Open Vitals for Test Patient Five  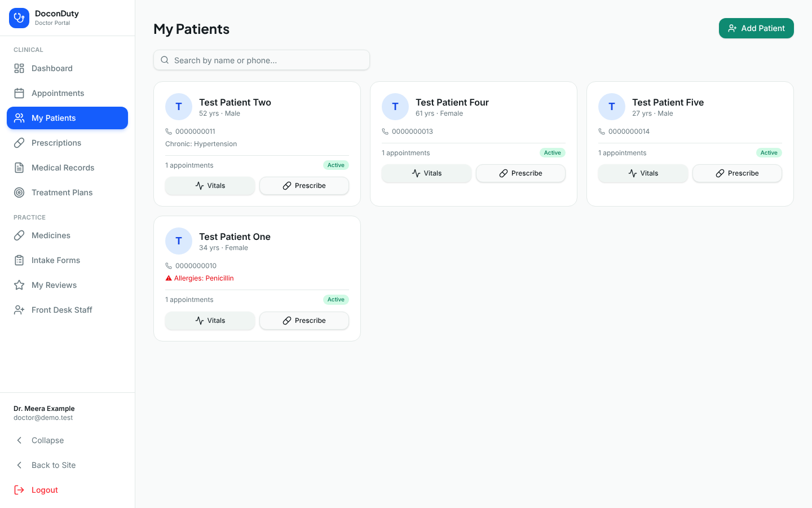pyautogui.click(x=643, y=173)
